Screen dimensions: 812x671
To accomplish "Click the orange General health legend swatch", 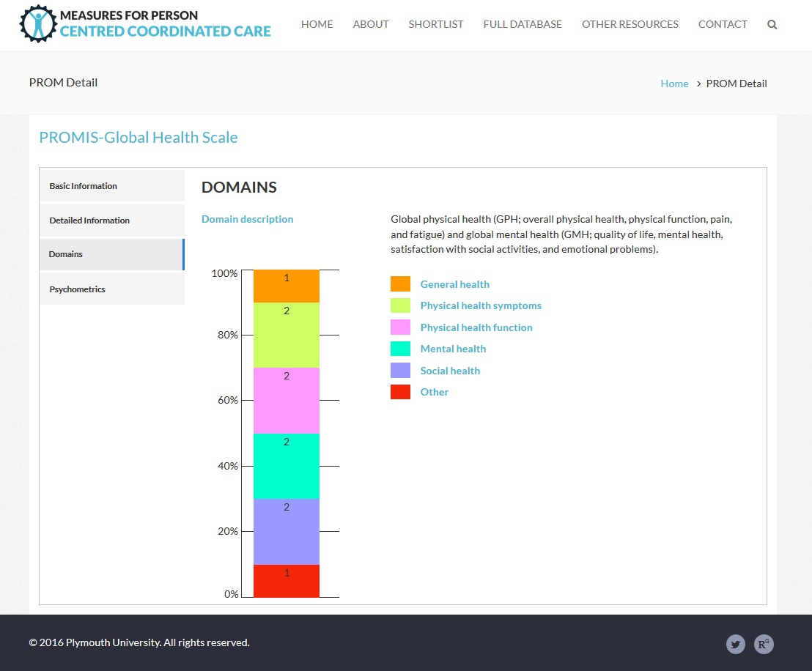I will [x=400, y=284].
